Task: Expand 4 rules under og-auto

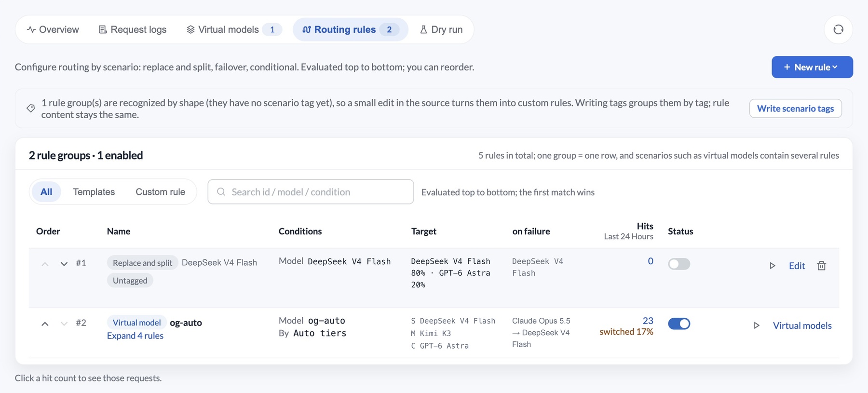Action: pos(135,336)
